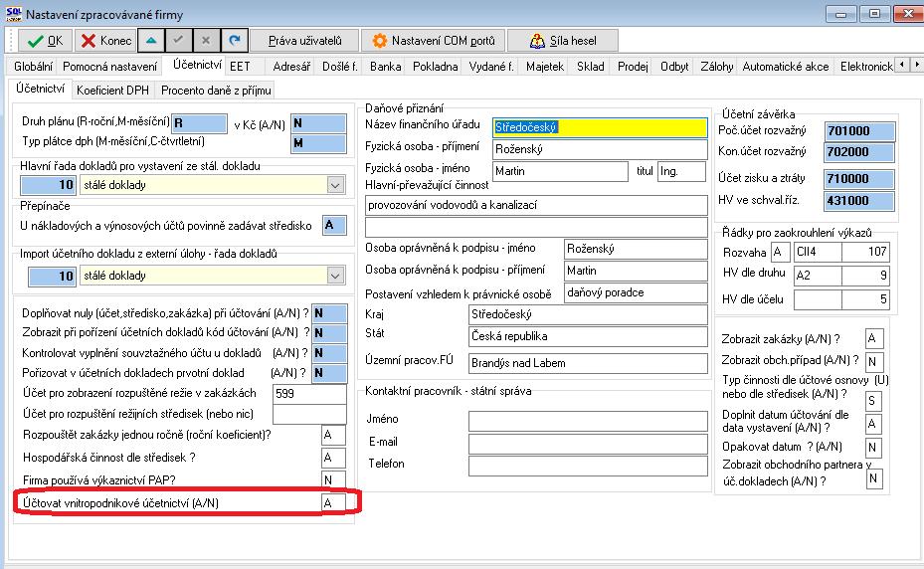This screenshot has height=569, width=924.
Task: Toggle Kontrolovat vyplnění souvztažného účtu field
Action: (329, 353)
